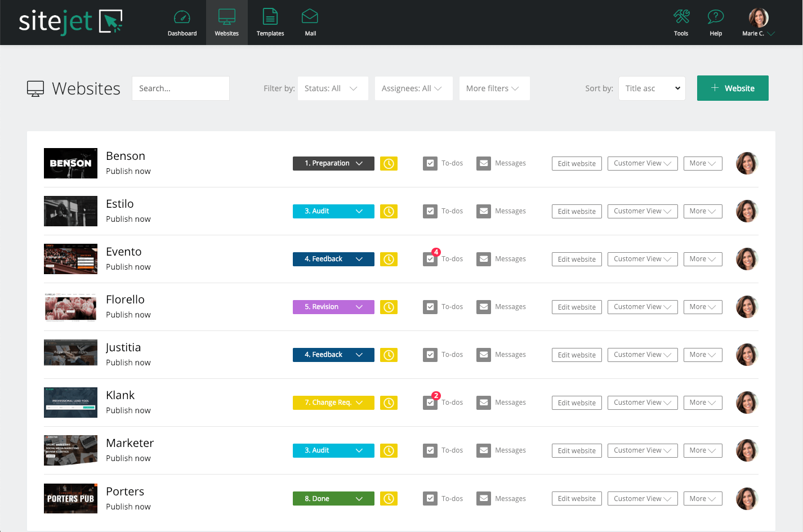
Task: Open Klank To-dos checkbox with 2 badge
Action: [430, 403]
